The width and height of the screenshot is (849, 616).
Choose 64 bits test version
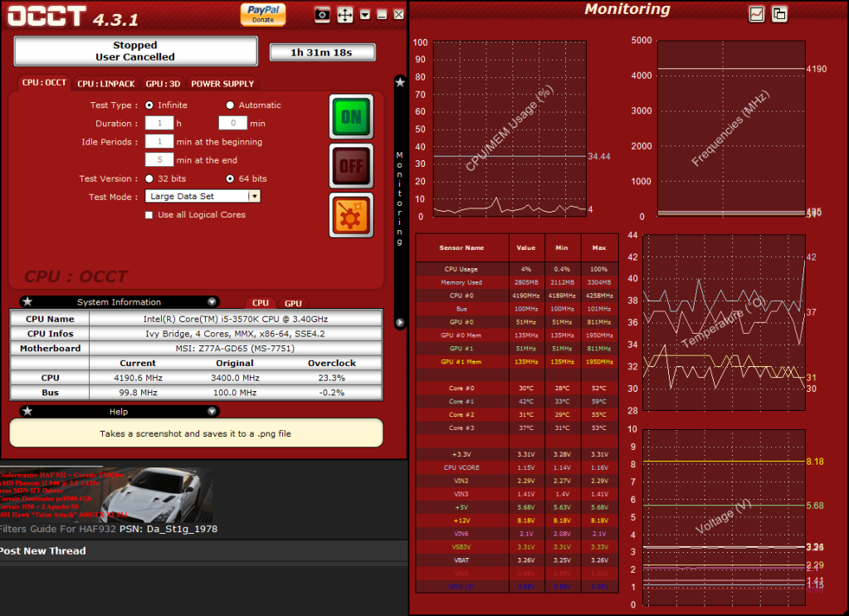click(x=230, y=178)
